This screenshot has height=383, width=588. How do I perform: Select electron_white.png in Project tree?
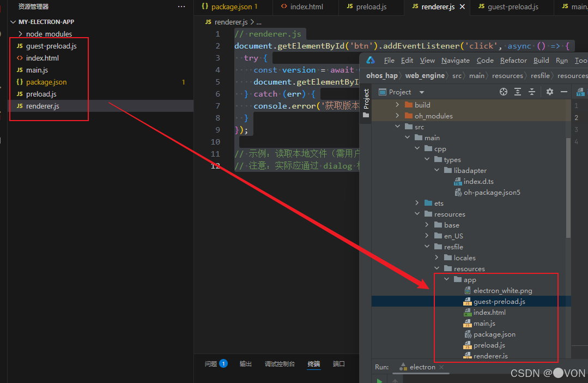coord(502,291)
